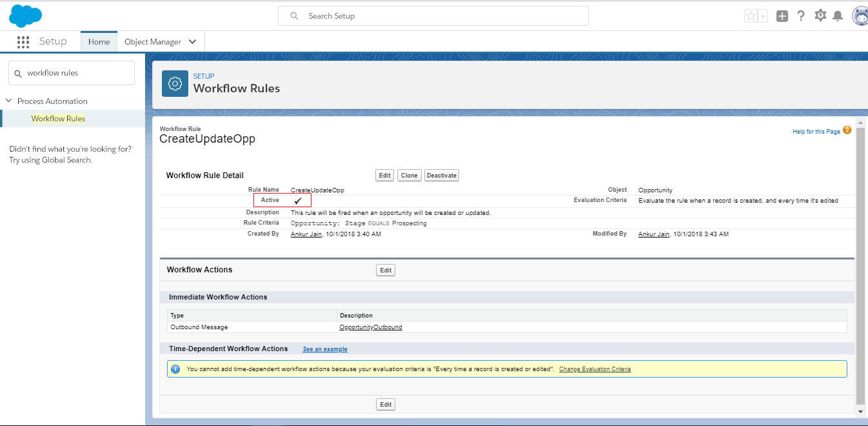Image resolution: width=868 pixels, height=426 pixels.
Task: Click the Opportunity object value
Action: (655, 190)
